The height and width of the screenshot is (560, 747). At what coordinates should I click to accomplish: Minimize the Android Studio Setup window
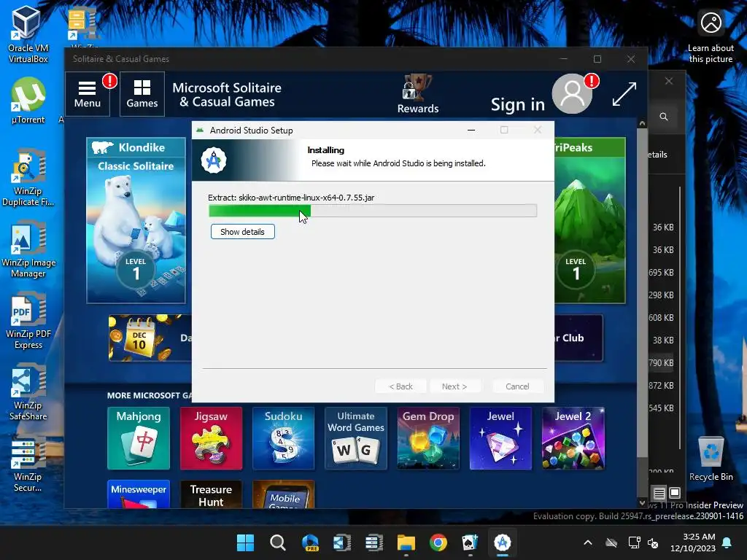(471, 130)
